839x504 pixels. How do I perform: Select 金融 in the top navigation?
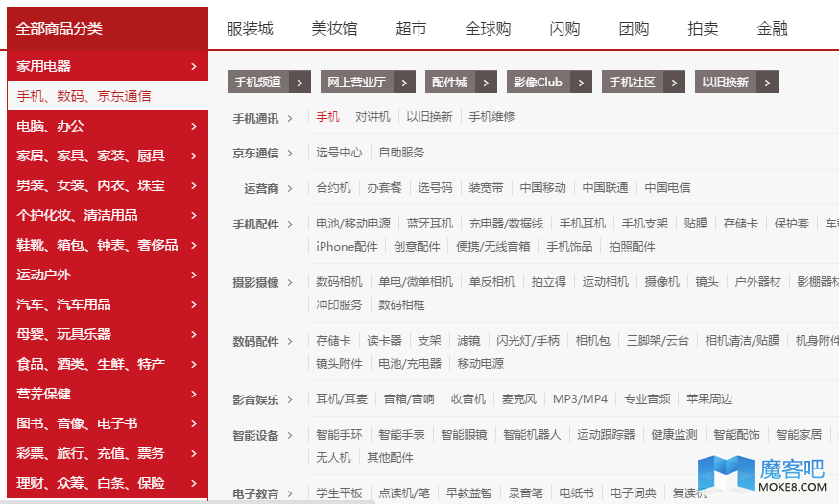click(772, 28)
